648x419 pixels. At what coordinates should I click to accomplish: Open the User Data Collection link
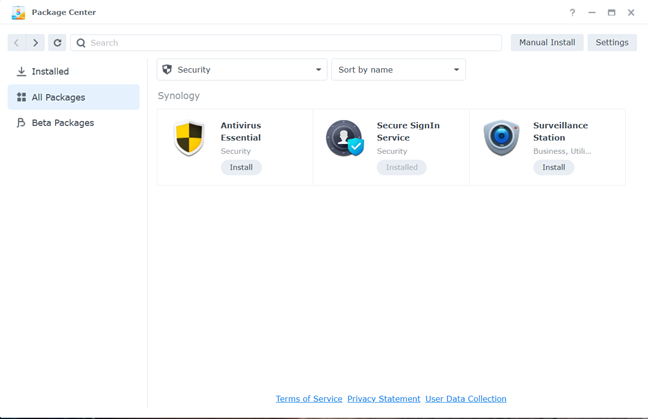coord(466,399)
